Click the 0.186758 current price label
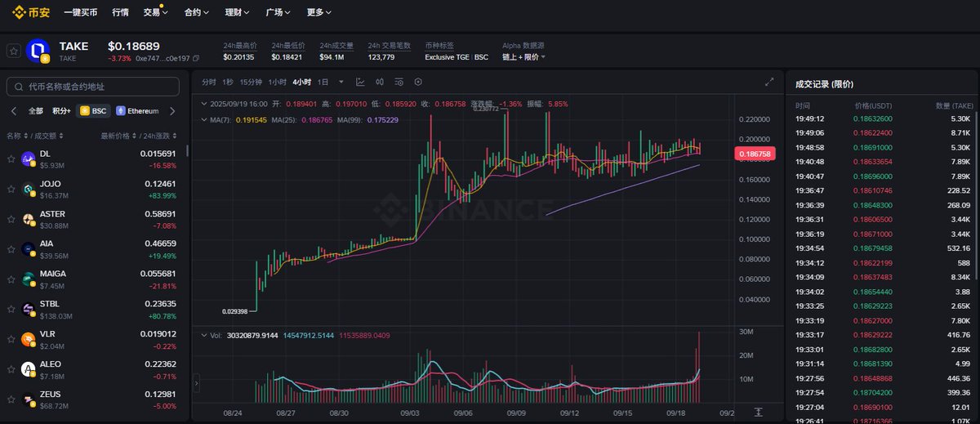The height and width of the screenshot is (424, 980). click(x=755, y=153)
